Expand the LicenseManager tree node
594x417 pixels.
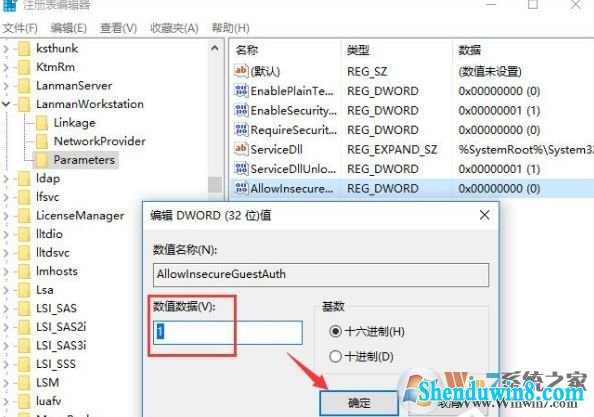[x=6, y=216]
